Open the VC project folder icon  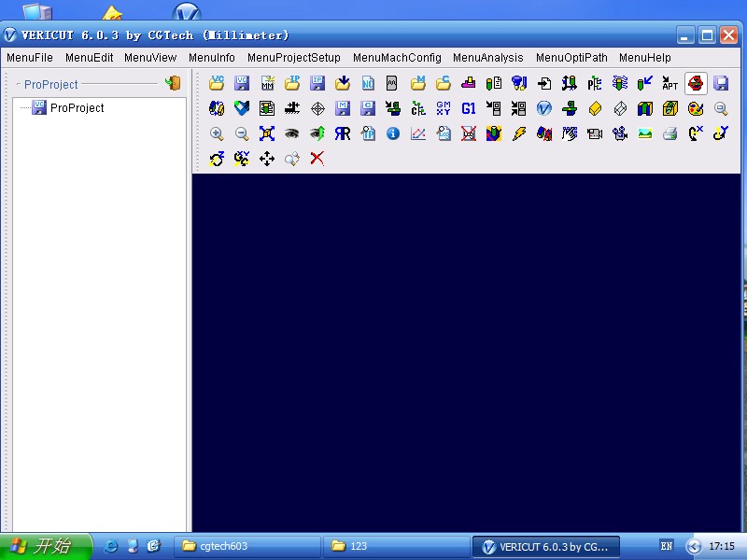click(217, 83)
